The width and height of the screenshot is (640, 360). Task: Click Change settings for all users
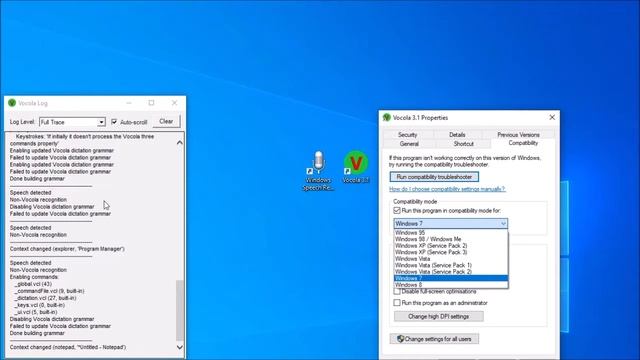click(x=434, y=339)
